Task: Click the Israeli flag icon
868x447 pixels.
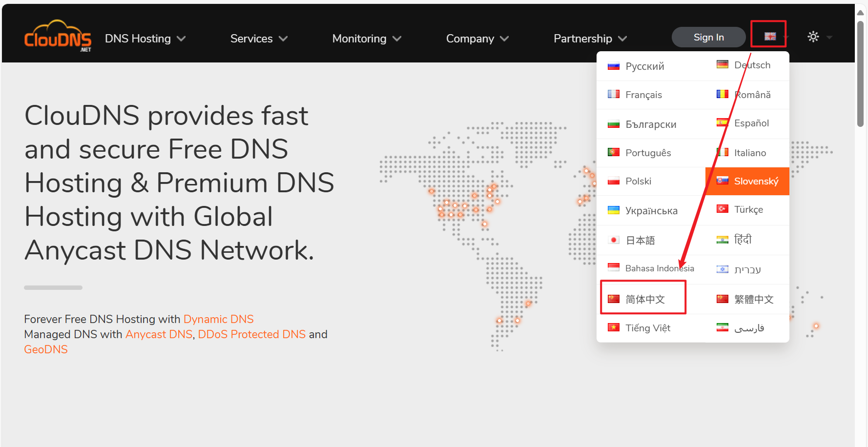Action: (x=723, y=269)
